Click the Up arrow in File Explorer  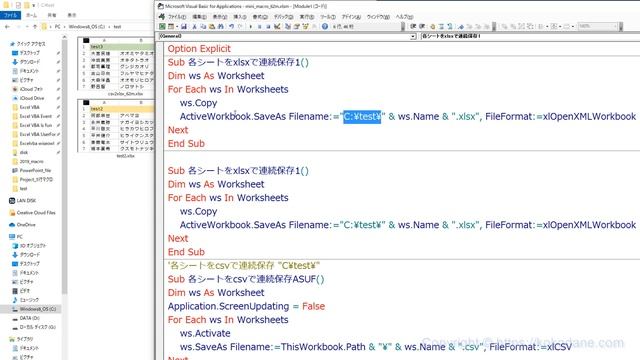pos(35,27)
